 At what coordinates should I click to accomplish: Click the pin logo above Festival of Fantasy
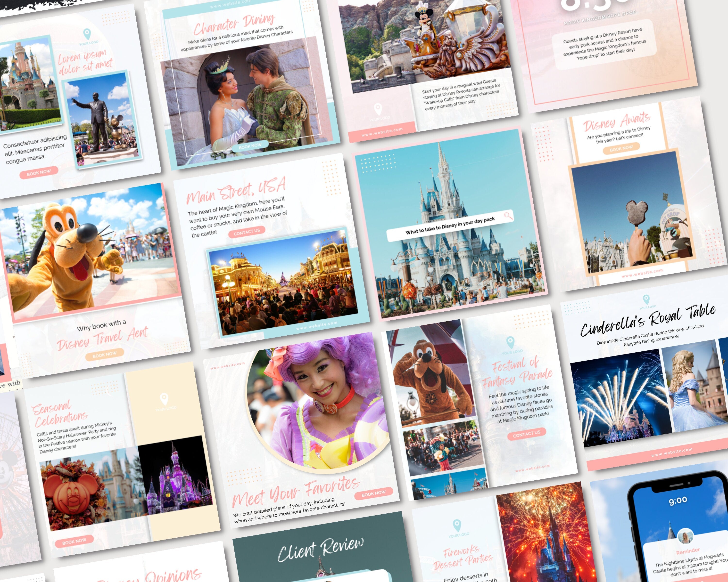[510, 342]
